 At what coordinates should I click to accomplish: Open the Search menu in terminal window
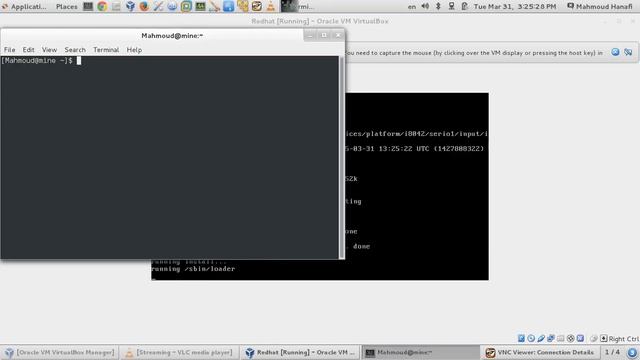[75, 50]
